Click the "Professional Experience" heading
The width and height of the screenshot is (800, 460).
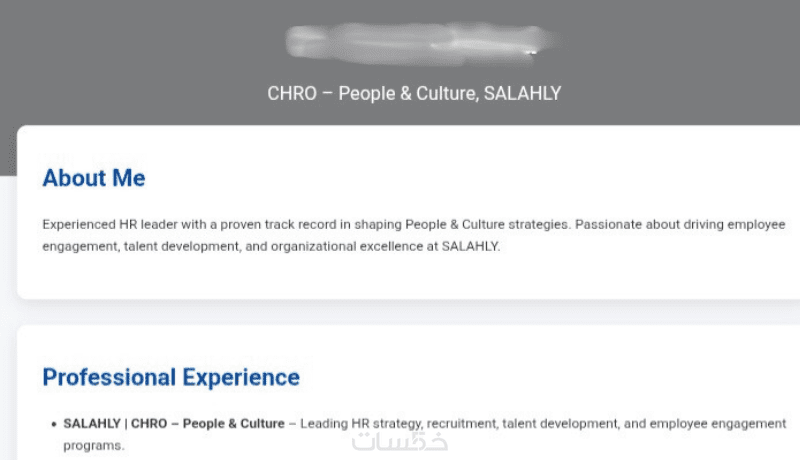tap(171, 377)
